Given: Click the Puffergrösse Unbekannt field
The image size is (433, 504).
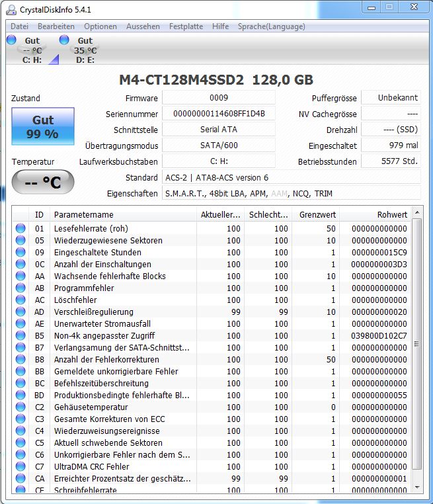Looking at the screenshot, I should (391, 98).
